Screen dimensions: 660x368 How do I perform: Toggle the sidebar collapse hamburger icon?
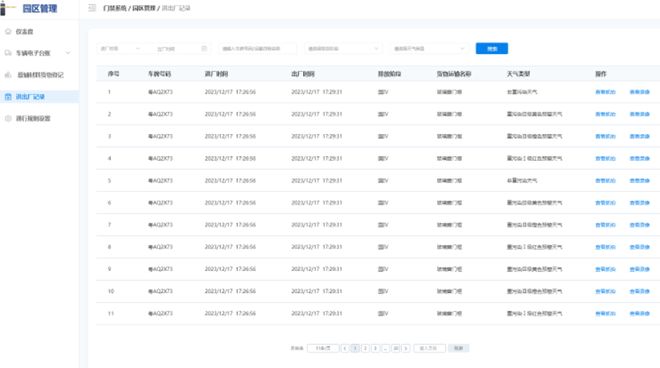(x=92, y=8)
